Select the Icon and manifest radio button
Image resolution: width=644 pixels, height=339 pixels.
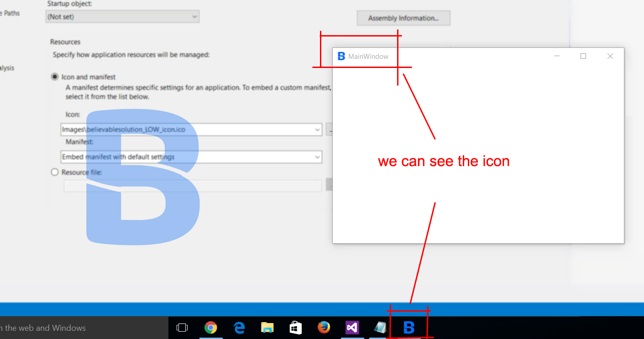[x=55, y=77]
